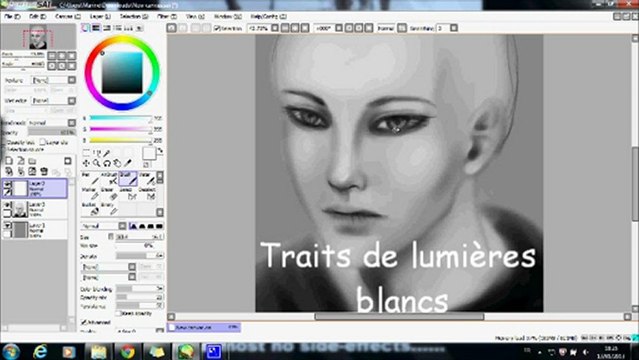639x360 pixels.
Task: Toggle the Selection checkbox in top toolbar
Action: coord(217,28)
